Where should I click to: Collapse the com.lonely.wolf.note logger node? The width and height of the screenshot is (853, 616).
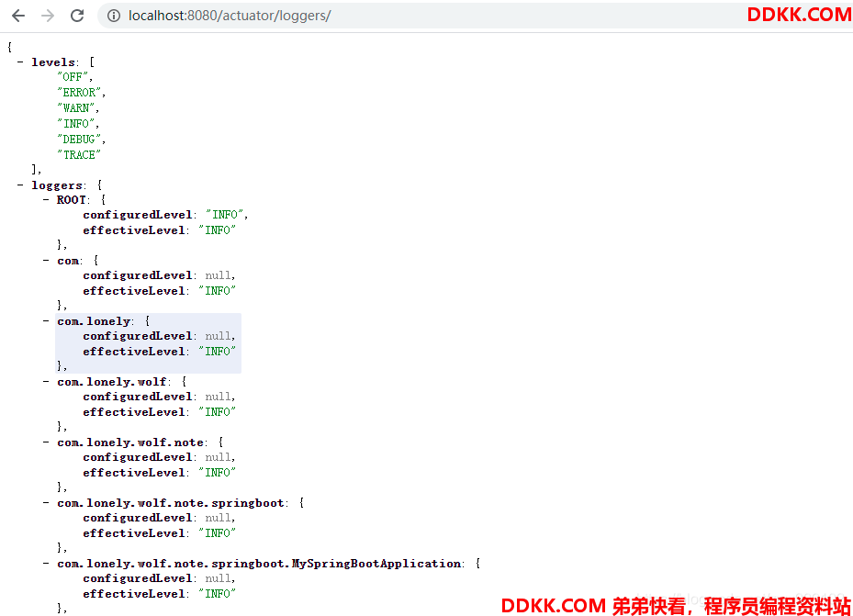pyautogui.click(x=46, y=442)
